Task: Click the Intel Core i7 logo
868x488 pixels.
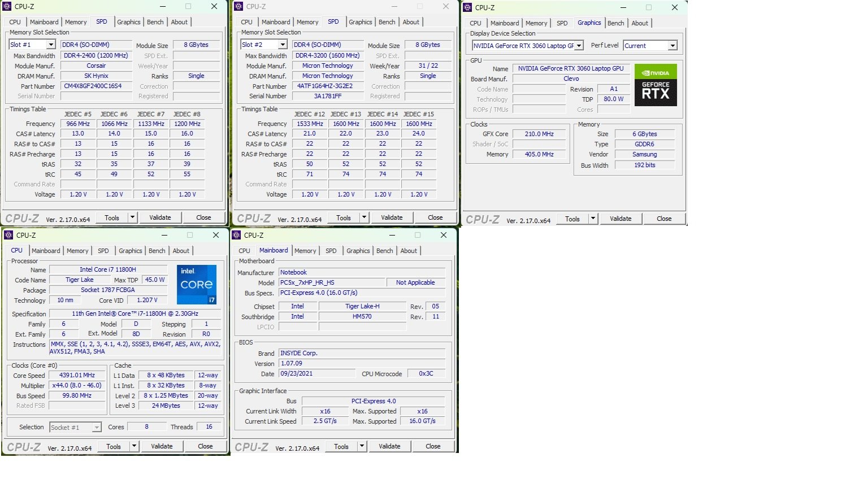Action: pos(197,285)
